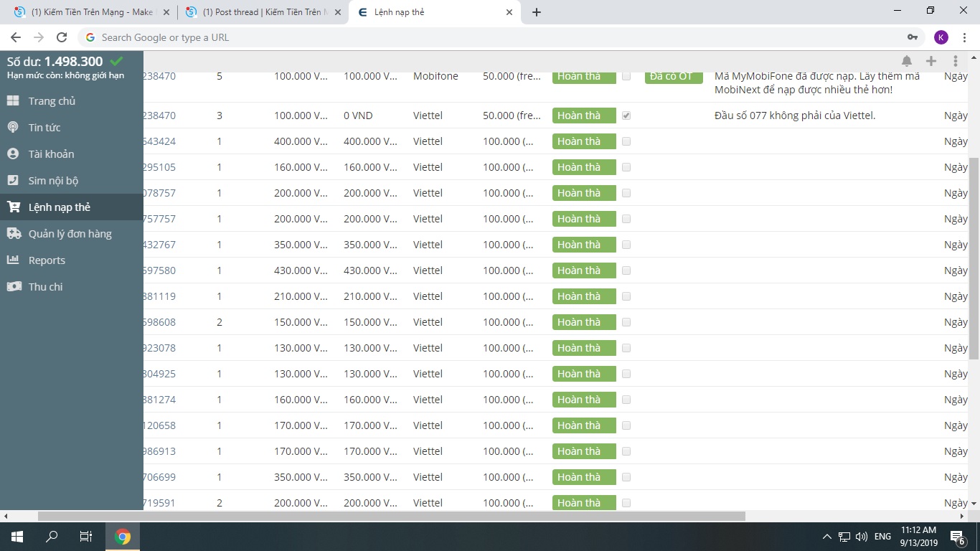Viewport: 980px width, 551px height.
Task: Click the ENG language indicator
Action: click(x=882, y=536)
